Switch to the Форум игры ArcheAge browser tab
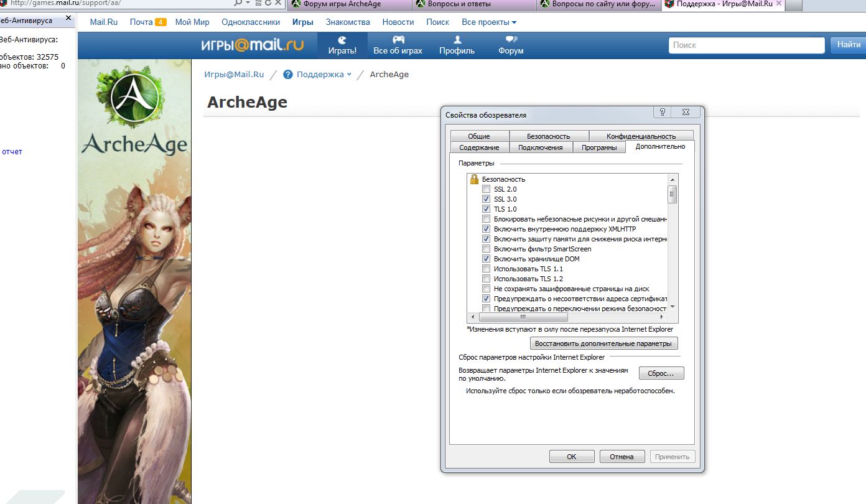Screen dimensions: 866x504 point(350,4)
